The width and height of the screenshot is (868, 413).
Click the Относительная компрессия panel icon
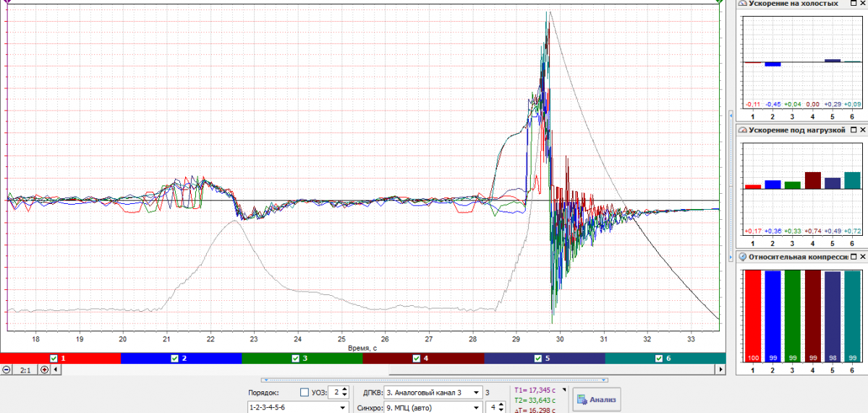742,257
